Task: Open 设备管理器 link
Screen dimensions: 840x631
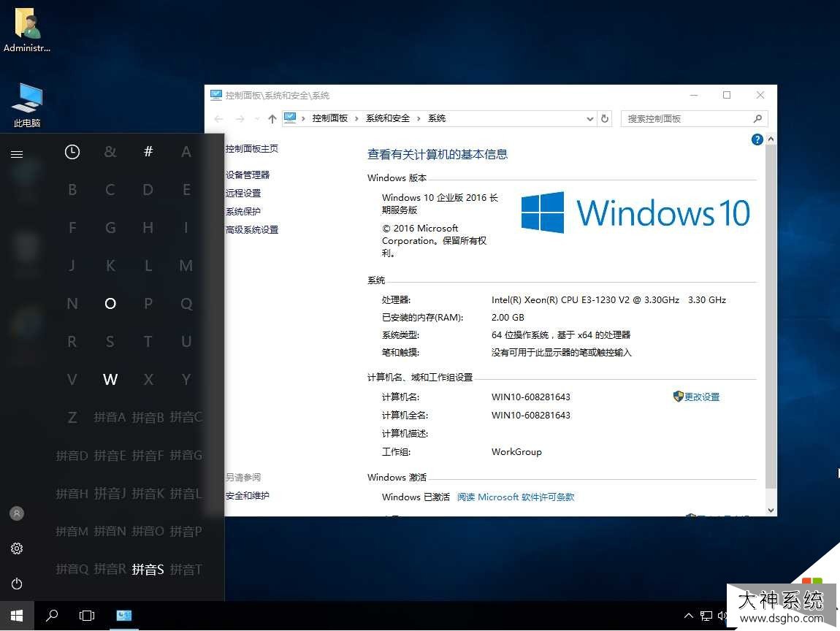Action: click(x=248, y=175)
